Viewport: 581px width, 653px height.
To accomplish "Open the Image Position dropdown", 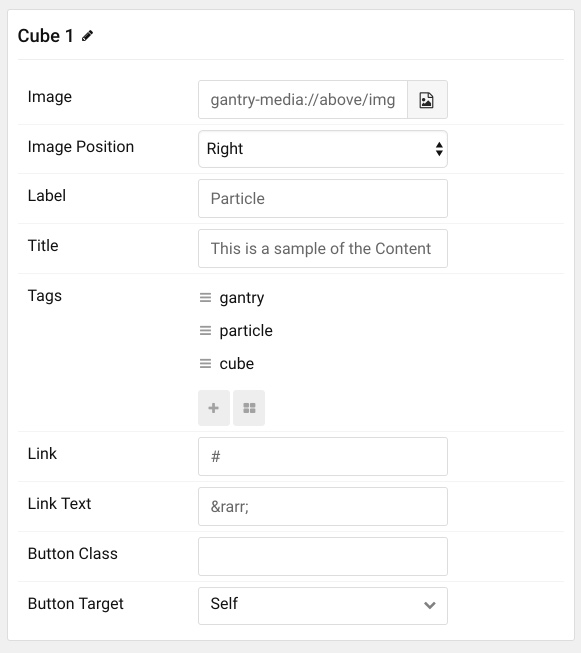I will tap(323, 149).
